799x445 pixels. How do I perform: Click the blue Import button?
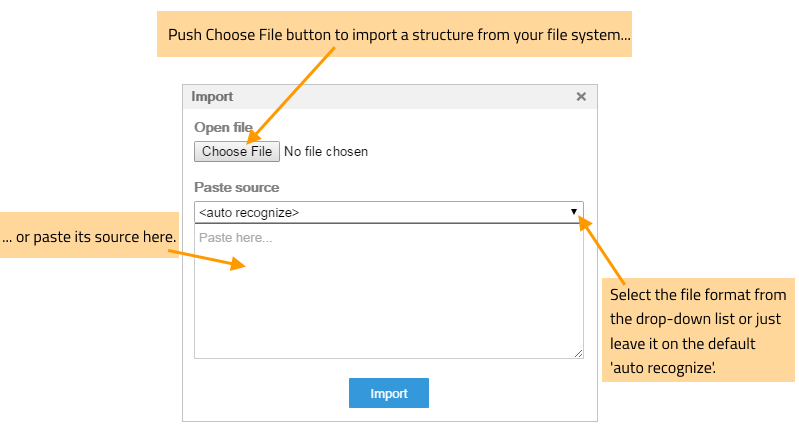point(389,393)
